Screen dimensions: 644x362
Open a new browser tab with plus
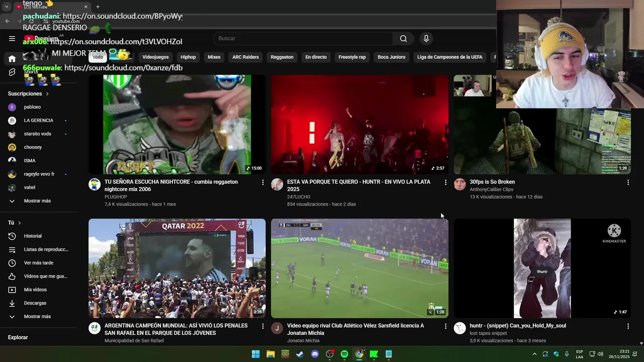pos(98,7)
